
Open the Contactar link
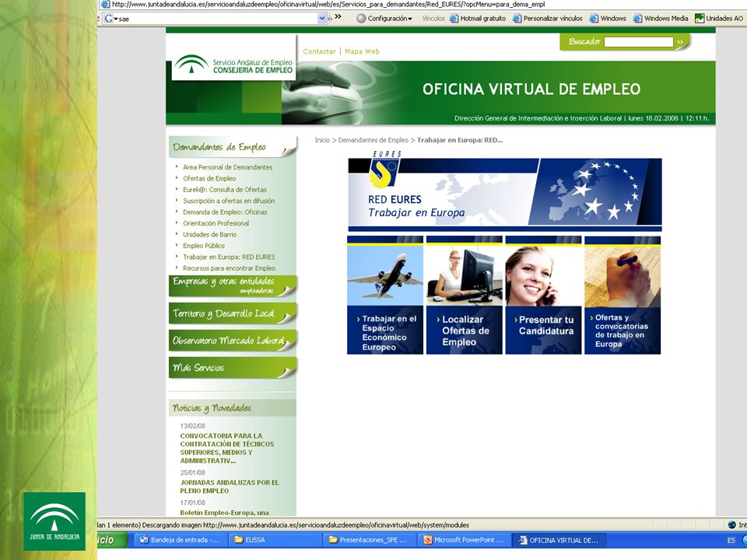tap(319, 51)
